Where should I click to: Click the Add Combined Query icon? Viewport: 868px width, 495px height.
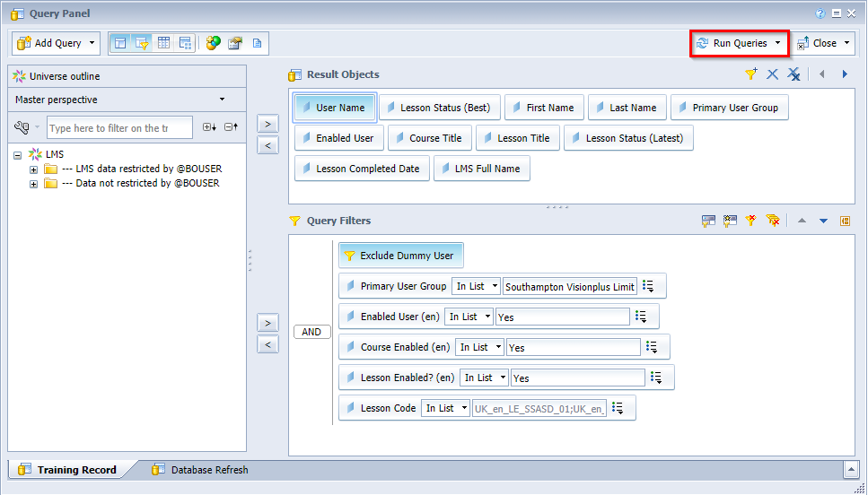(x=213, y=43)
